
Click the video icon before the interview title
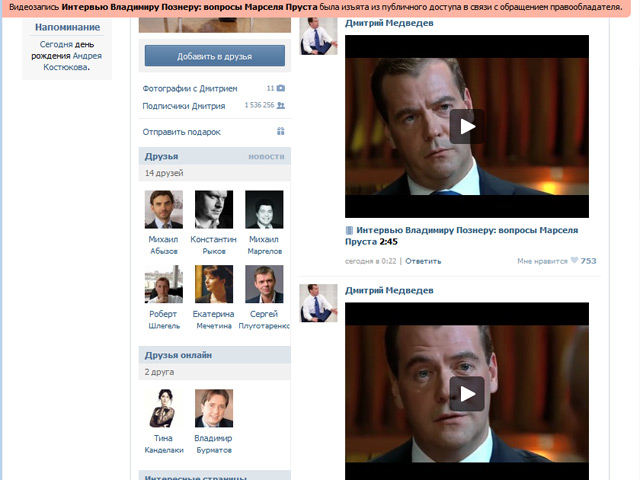[x=350, y=230]
